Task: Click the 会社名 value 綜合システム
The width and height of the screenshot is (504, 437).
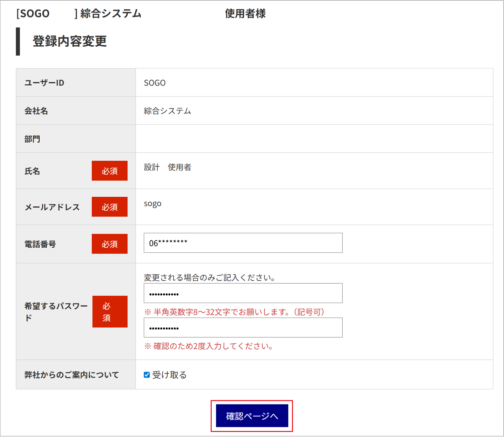Action: pyautogui.click(x=167, y=111)
